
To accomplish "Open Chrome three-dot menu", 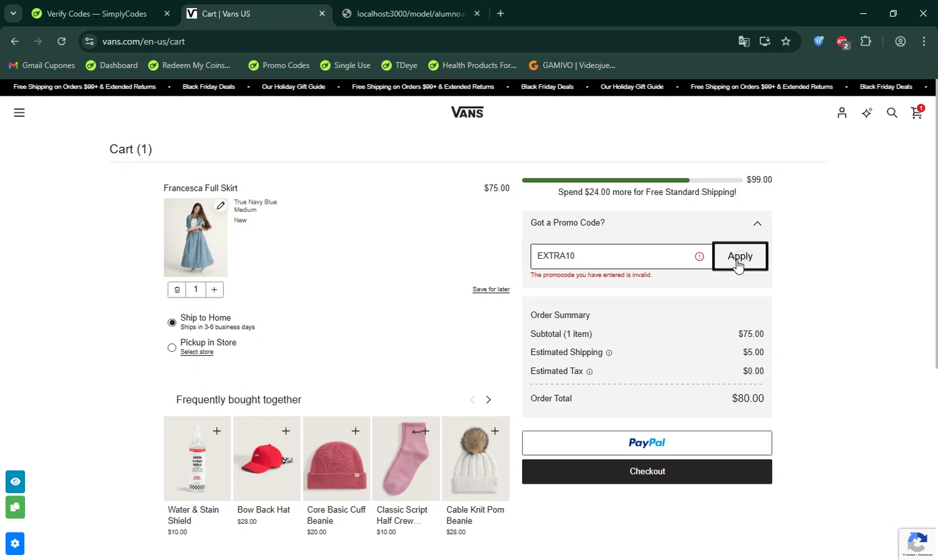I will [x=924, y=41].
